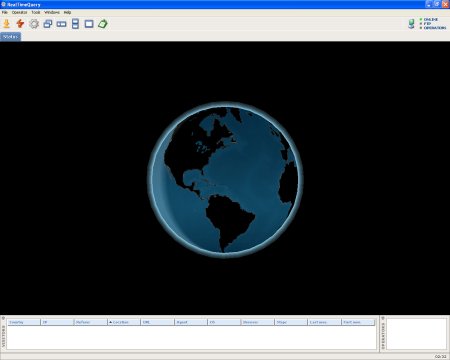Click the single window toolbar icon
Viewport: 450px width, 360px height.
point(89,24)
